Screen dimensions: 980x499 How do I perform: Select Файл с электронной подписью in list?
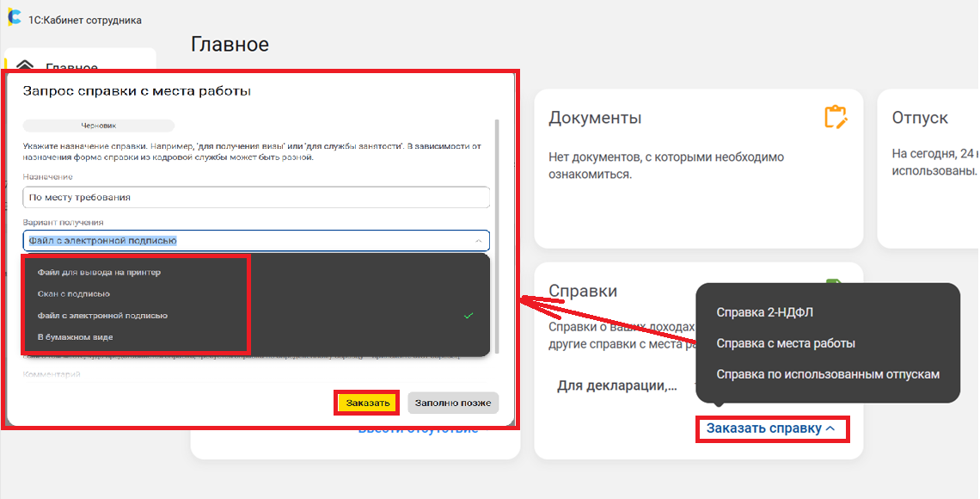point(102,316)
